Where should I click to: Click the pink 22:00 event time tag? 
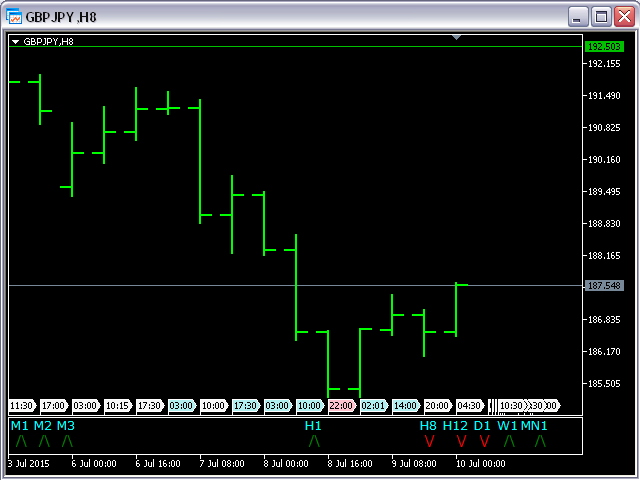(x=342, y=406)
